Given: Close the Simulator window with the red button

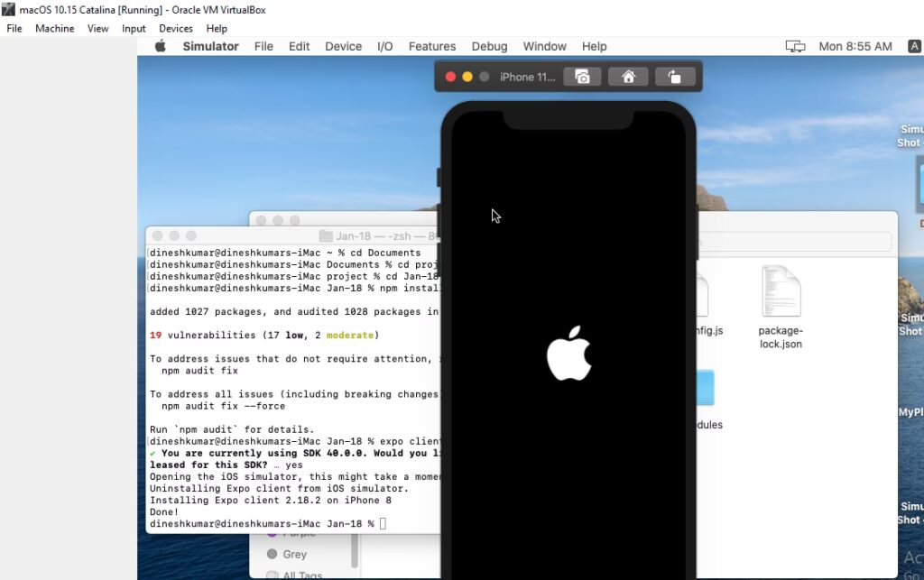Looking at the screenshot, I should pos(451,77).
